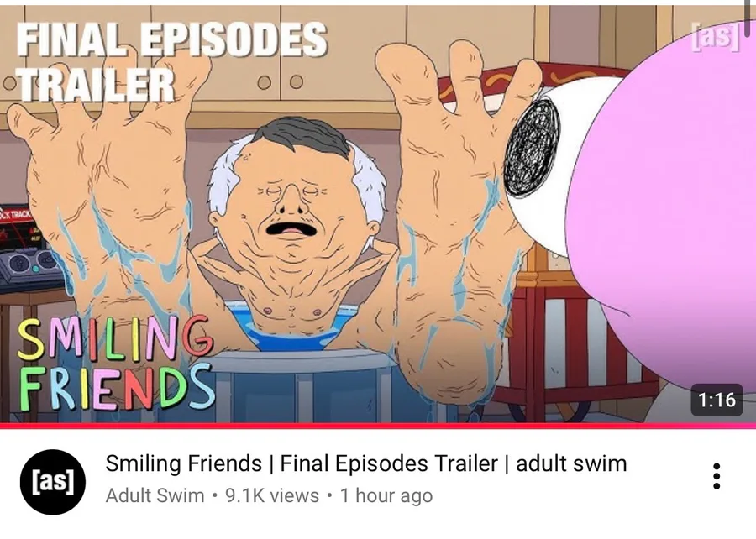The height and width of the screenshot is (539, 756).
Task: Click the Adult Swim channel name
Action: click(x=155, y=495)
